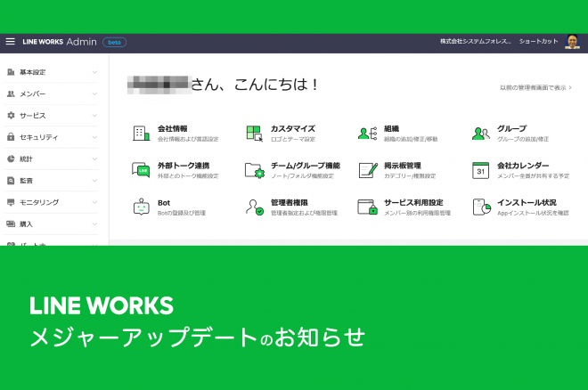Open the 会社情報 title link
The image size is (588, 390).
[x=173, y=128]
